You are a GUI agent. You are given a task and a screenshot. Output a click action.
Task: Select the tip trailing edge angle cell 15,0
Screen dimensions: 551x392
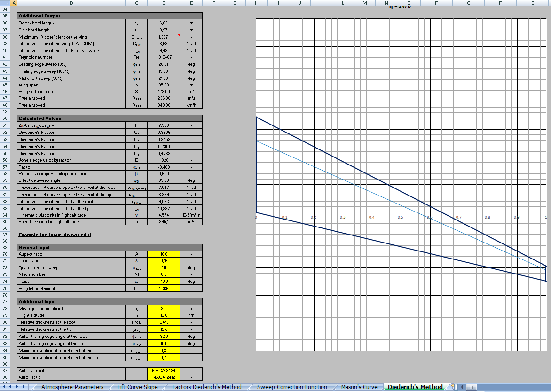coord(164,343)
